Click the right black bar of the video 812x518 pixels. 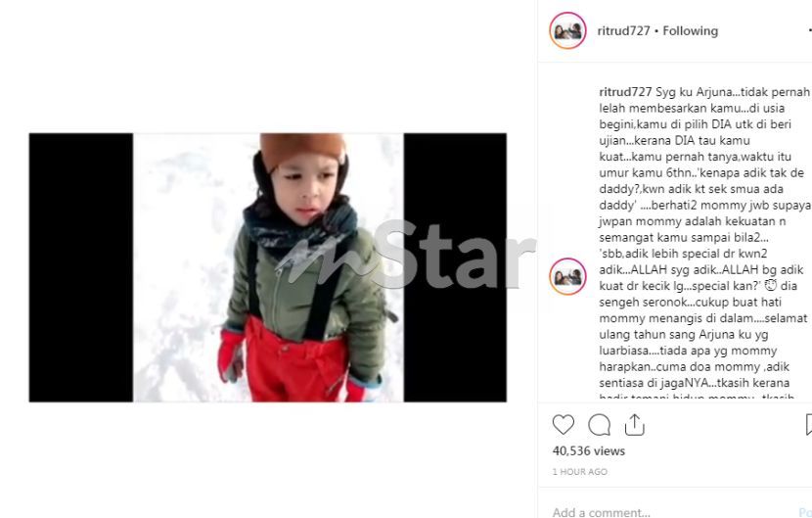[x=455, y=267]
